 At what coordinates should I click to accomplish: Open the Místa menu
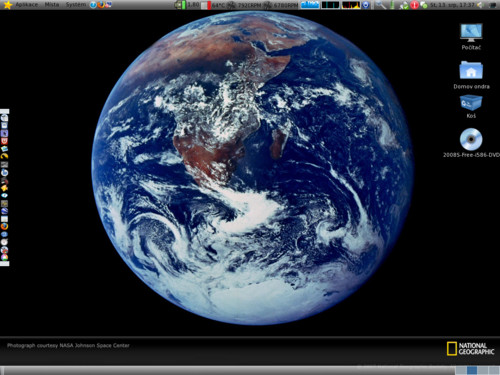pos(52,5)
